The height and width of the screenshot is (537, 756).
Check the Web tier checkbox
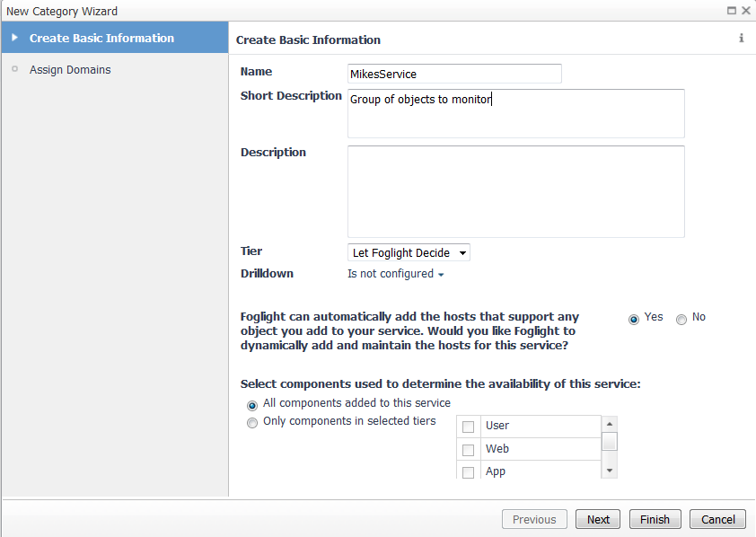click(468, 450)
